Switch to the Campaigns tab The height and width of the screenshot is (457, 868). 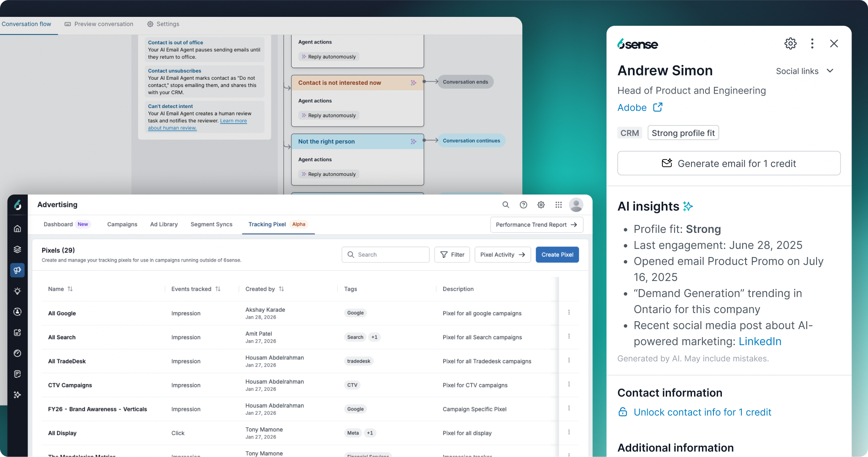122,224
